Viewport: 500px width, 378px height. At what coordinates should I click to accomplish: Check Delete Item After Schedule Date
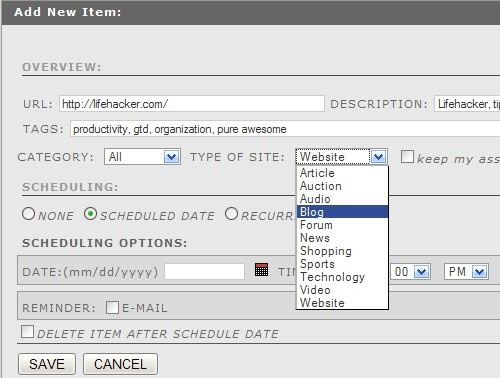tap(27, 332)
